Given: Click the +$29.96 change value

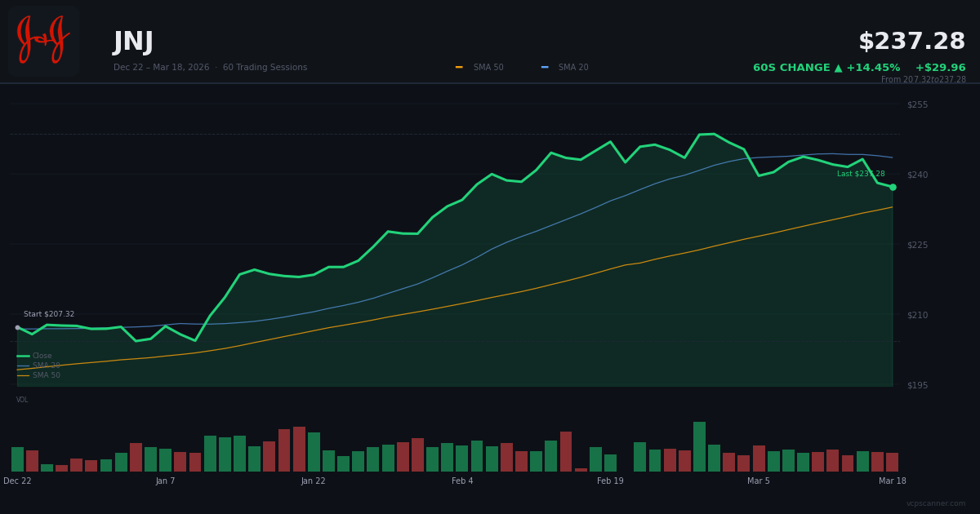Looking at the screenshot, I should (940, 68).
